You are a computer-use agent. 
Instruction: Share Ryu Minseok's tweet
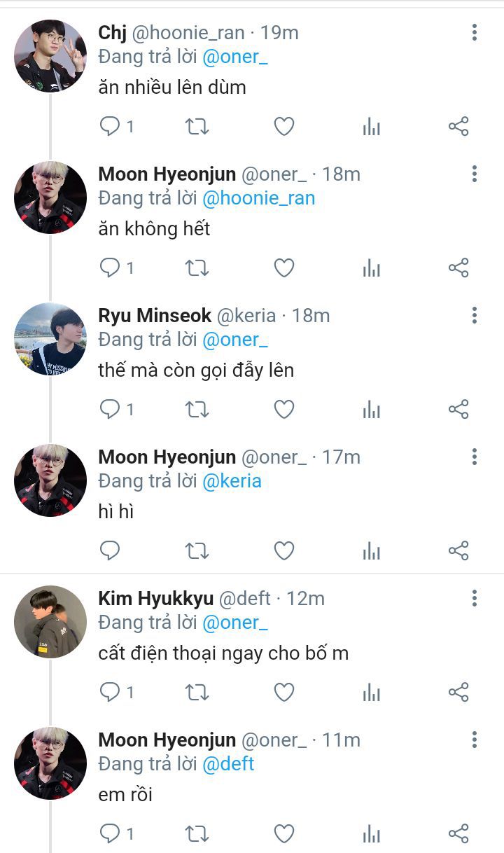(x=458, y=409)
